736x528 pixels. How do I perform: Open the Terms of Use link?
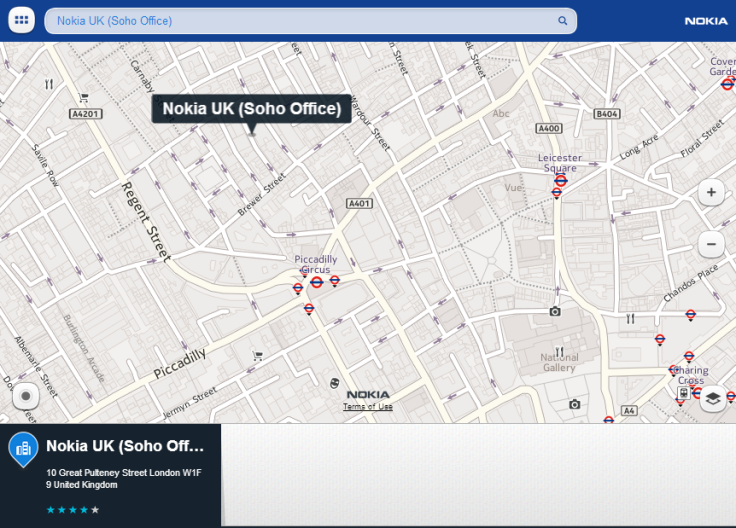(368, 406)
